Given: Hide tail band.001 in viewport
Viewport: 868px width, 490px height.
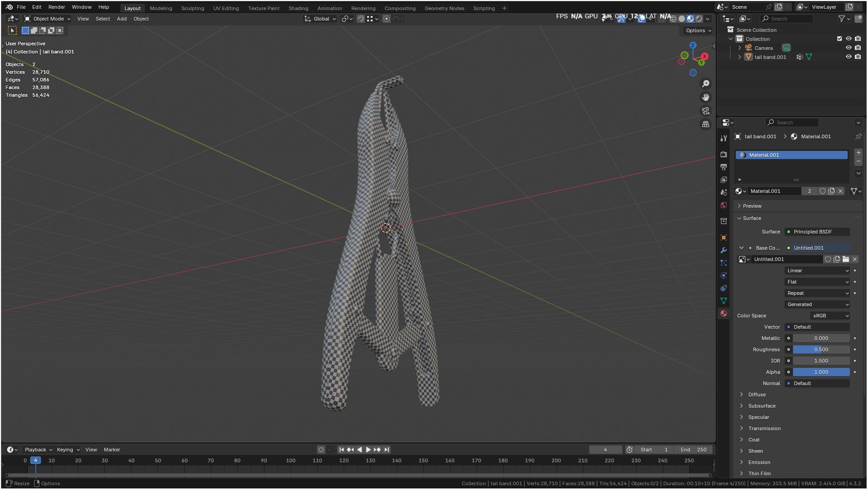Looking at the screenshot, I should pyautogui.click(x=849, y=57).
